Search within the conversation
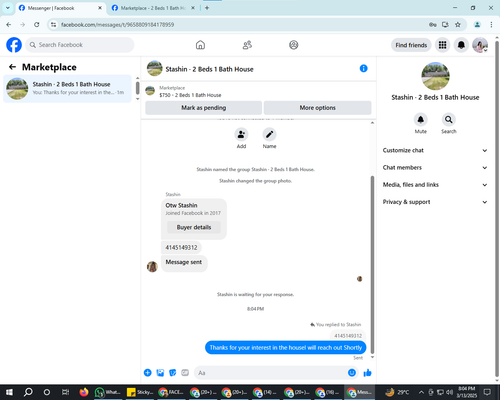Viewport: 500px width, 400px height. pos(449,119)
